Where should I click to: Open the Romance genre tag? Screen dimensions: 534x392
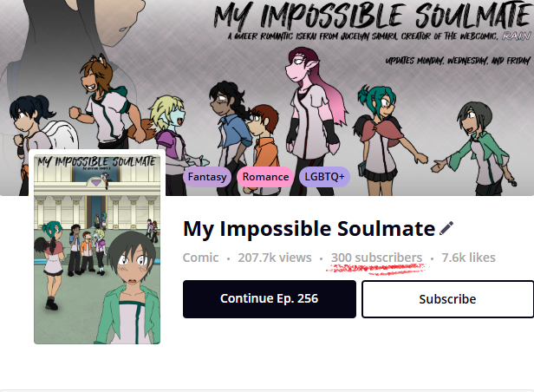pyautogui.click(x=265, y=177)
